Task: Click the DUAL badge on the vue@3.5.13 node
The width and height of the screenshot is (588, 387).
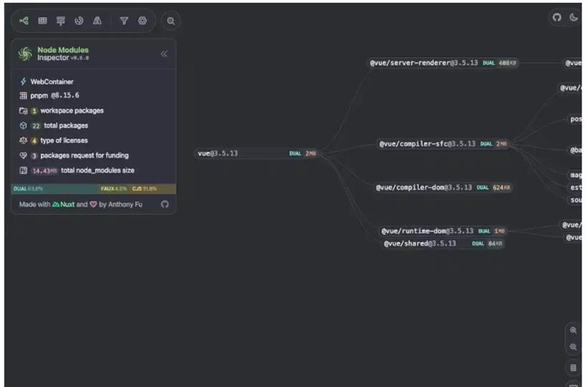Action: (x=295, y=154)
